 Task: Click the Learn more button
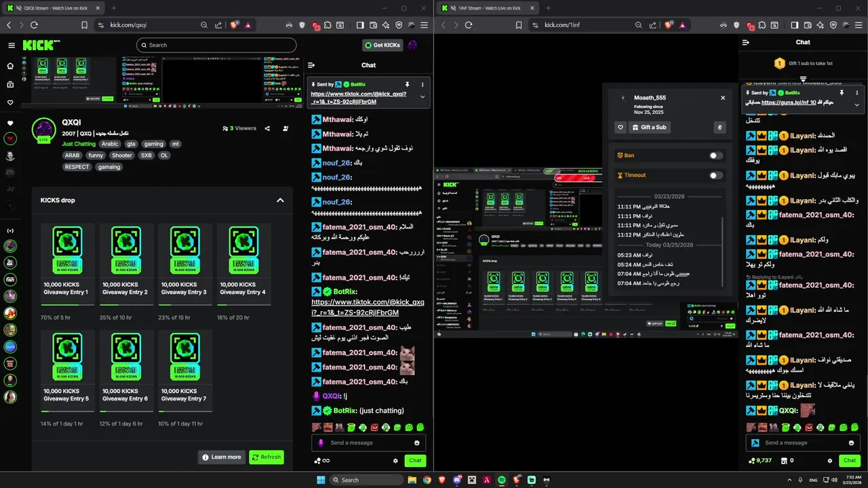[221, 457]
